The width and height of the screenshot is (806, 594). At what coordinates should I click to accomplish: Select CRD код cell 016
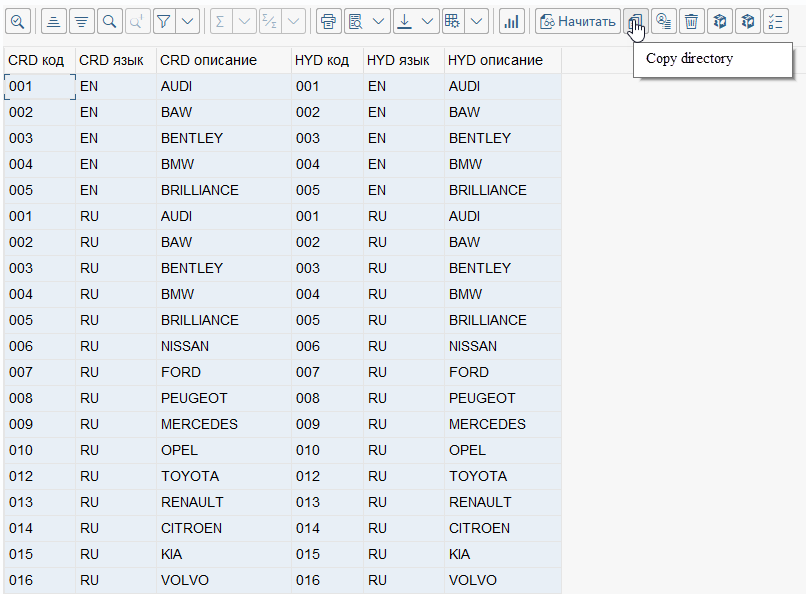[x=40, y=580]
